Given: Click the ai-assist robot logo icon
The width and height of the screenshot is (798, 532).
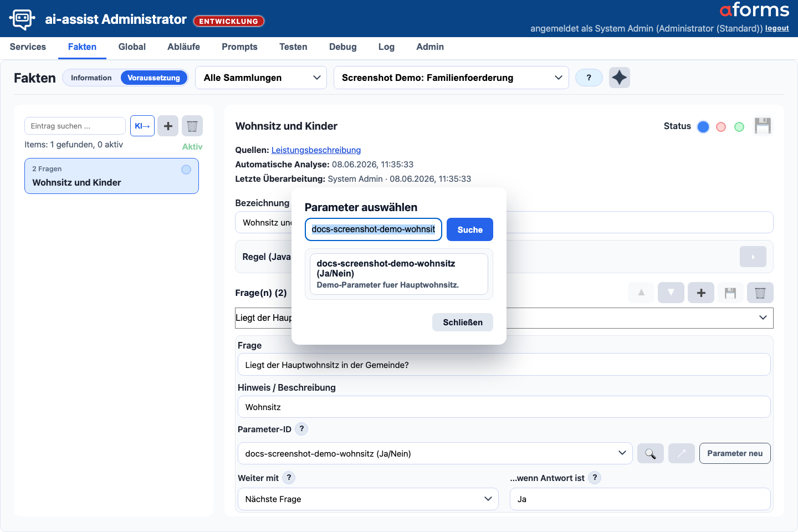Looking at the screenshot, I should point(22,19).
